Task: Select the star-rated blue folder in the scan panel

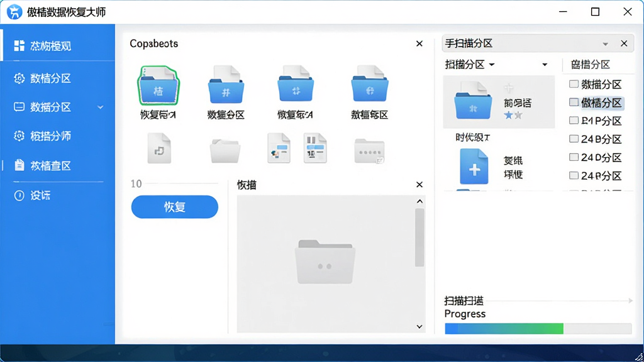Action: click(473, 100)
